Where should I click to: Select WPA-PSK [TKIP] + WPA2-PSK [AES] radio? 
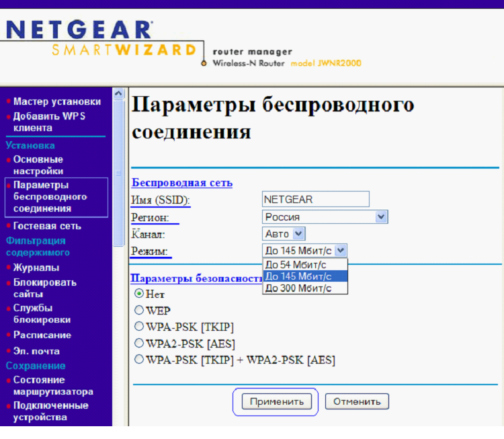139,359
